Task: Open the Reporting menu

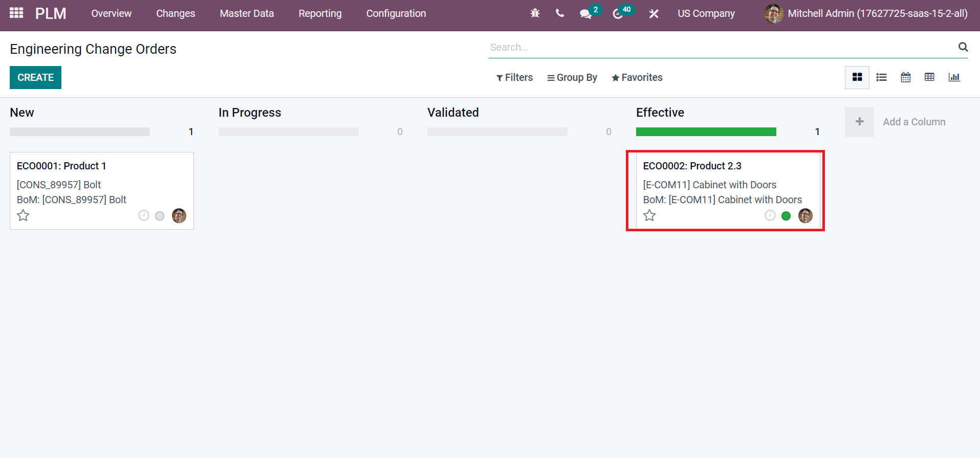Action: [x=320, y=13]
